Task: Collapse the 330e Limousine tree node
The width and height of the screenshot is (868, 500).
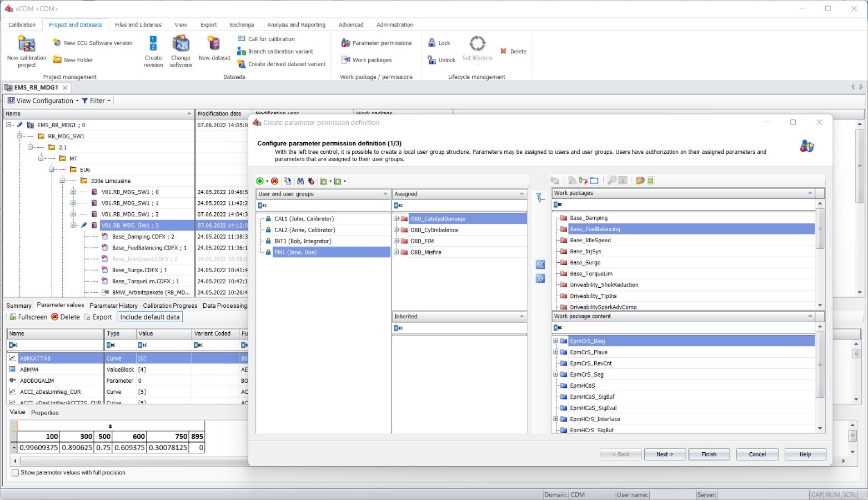Action: 62,181
